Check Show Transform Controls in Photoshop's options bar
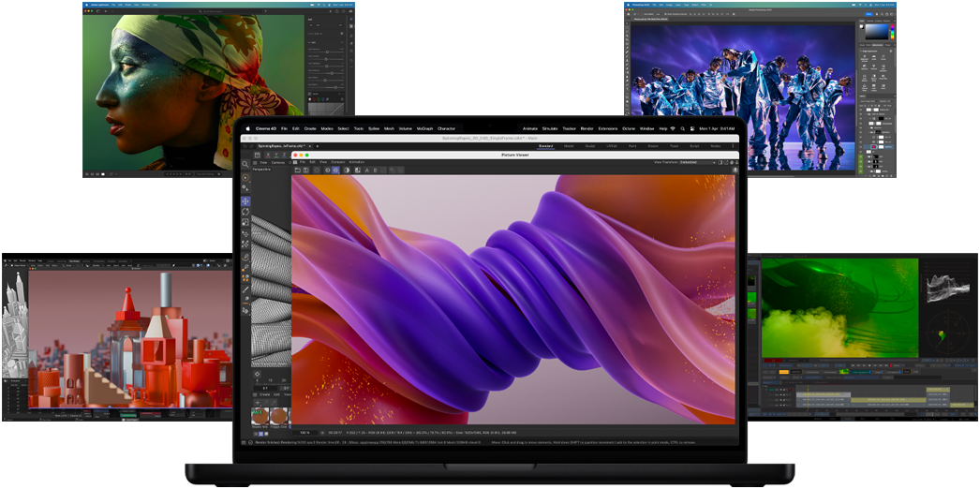The height and width of the screenshot is (489, 980). click(665, 14)
